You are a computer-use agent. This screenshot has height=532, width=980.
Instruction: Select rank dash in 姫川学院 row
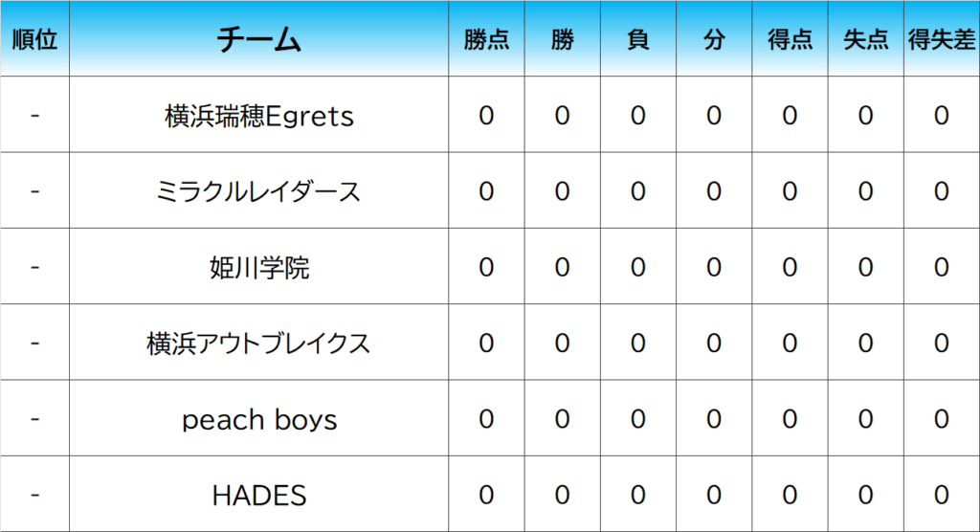34,267
